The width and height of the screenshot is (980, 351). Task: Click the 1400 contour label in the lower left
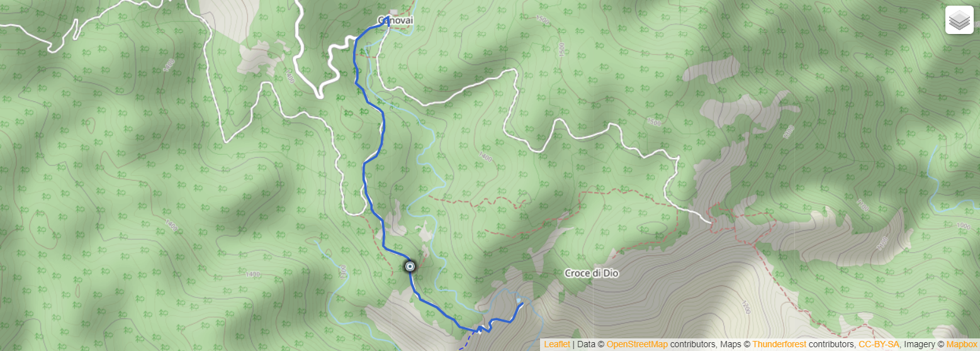tap(252, 274)
